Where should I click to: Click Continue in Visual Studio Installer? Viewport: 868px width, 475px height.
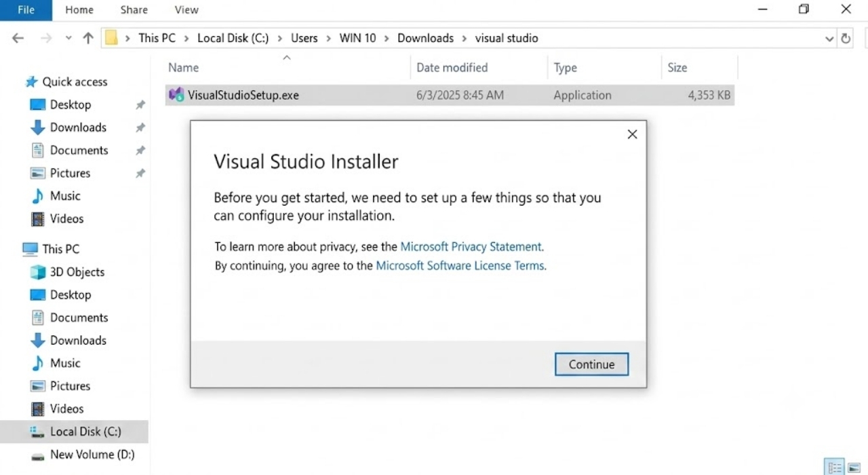591,364
